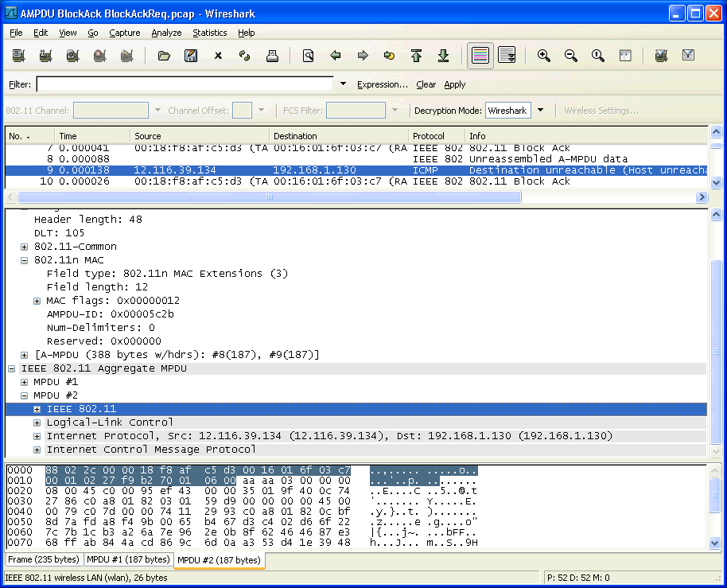The width and height of the screenshot is (727, 588).
Task: Click the Apply filter button
Action: (454, 84)
